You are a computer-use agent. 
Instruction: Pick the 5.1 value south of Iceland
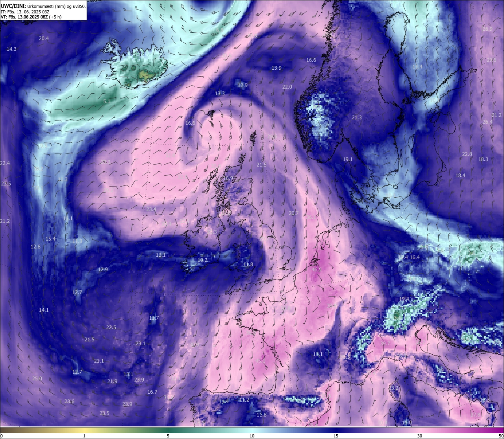107,102
